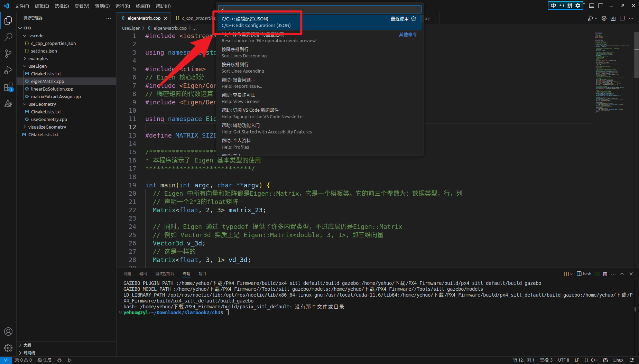The image size is (639, 364).
Task: Open linearEqSolution.cpp in the explorer
Action: pyautogui.click(x=52, y=89)
